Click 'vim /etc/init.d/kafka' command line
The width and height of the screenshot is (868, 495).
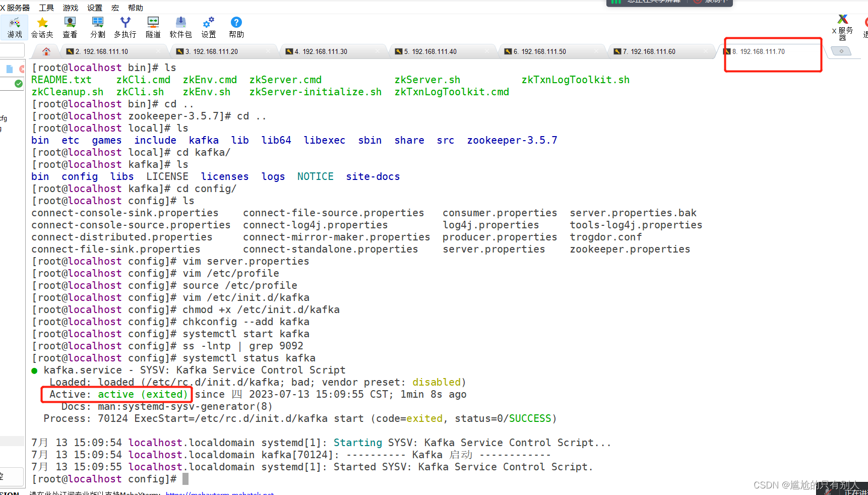click(x=246, y=297)
